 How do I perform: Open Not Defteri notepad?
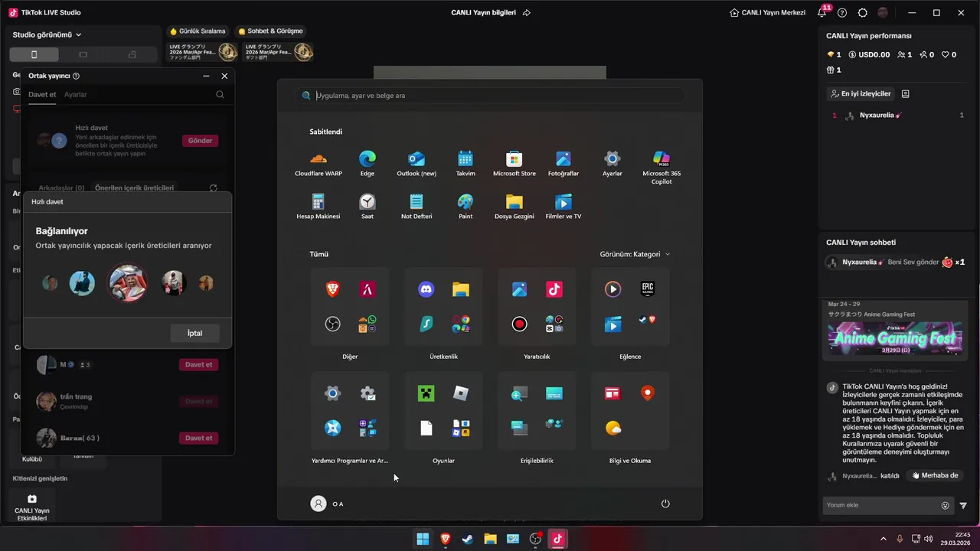point(416,207)
